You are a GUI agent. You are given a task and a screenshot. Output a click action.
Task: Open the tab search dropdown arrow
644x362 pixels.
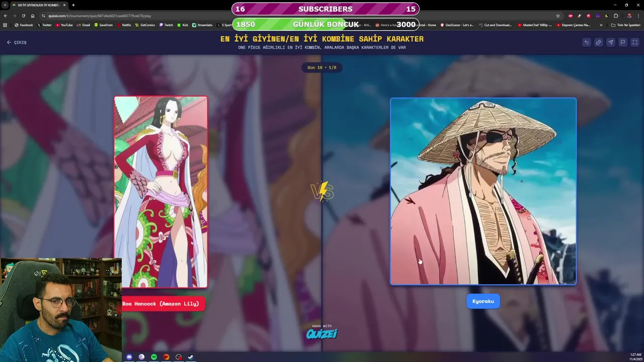click(5, 5)
